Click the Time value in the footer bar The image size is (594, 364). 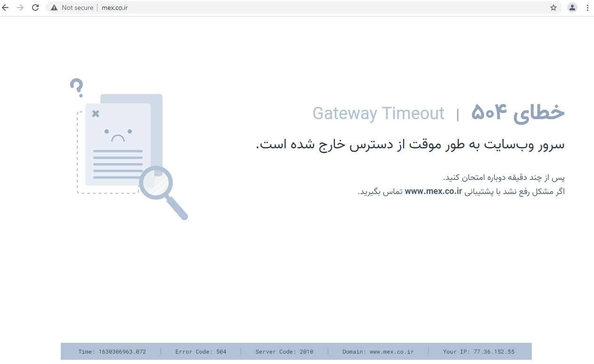coord(113,351)
